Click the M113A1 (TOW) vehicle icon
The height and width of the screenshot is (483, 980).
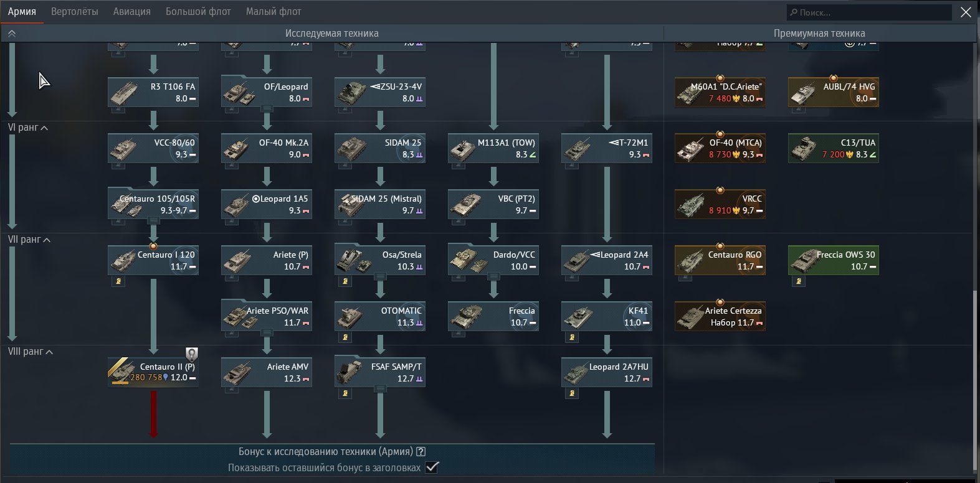(464, 149)
